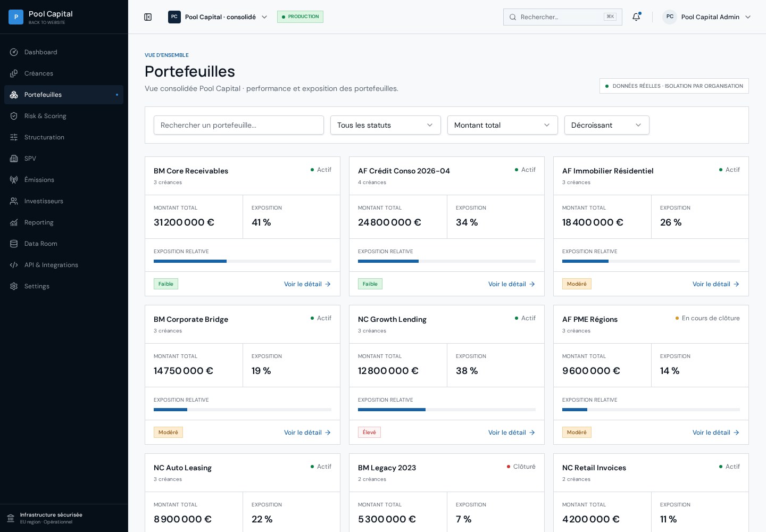Click the En cours de clôture status
The image size is (766, 532).
pyautogui.click(x=707, y=318)
